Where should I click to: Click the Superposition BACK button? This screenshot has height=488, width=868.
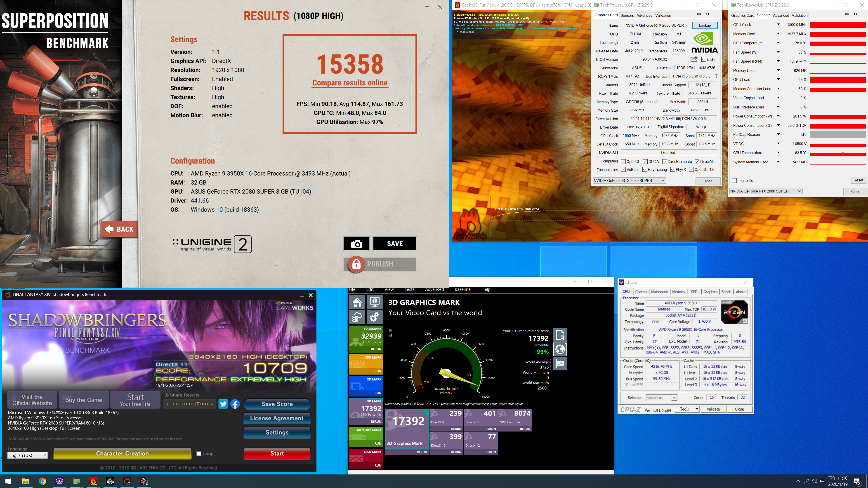pyautogui.click(x=119, y=229)
